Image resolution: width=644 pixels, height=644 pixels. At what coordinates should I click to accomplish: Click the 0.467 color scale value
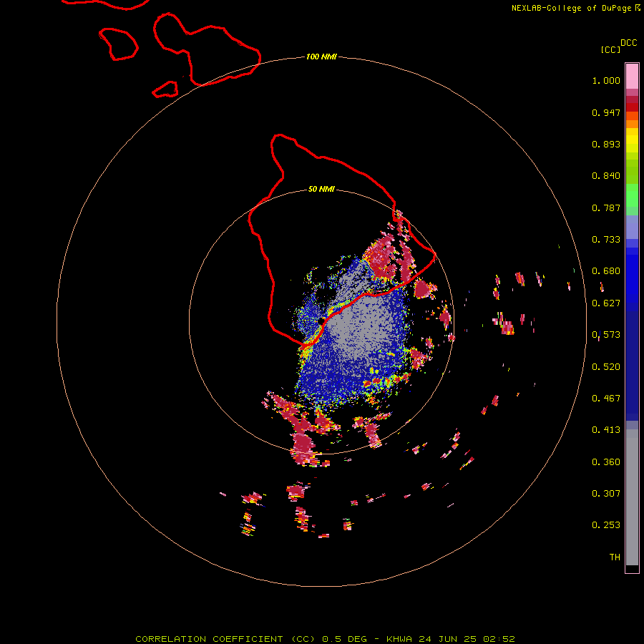coord(606,399)
